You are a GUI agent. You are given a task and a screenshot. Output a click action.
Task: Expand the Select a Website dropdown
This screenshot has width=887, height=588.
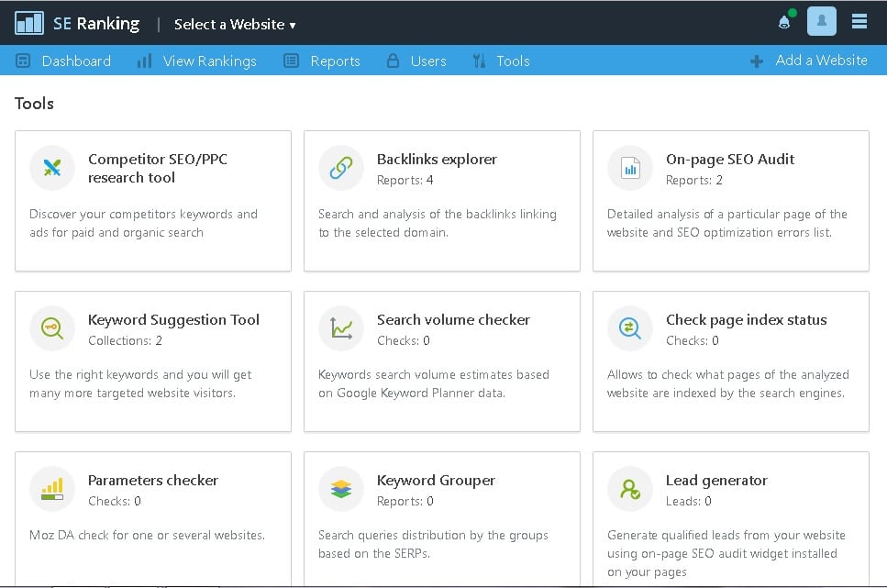tap(235, 25)
